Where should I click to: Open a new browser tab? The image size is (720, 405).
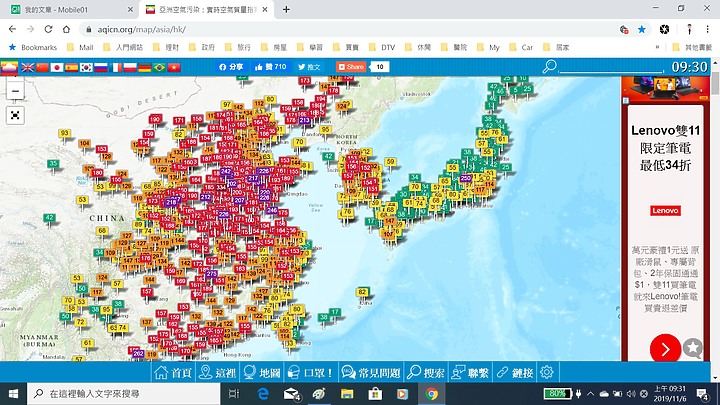click(x=286, y=10)
